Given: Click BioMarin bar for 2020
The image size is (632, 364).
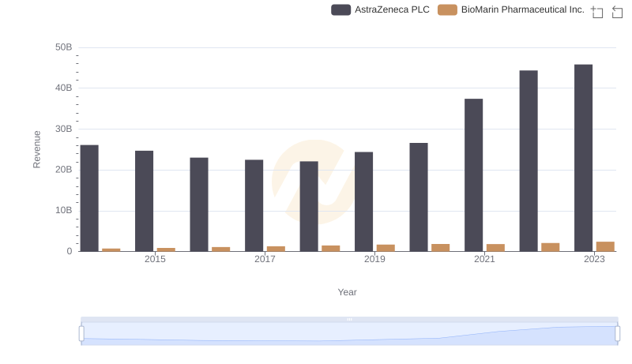Looking at the screenshot, I should tap(441, 248).
